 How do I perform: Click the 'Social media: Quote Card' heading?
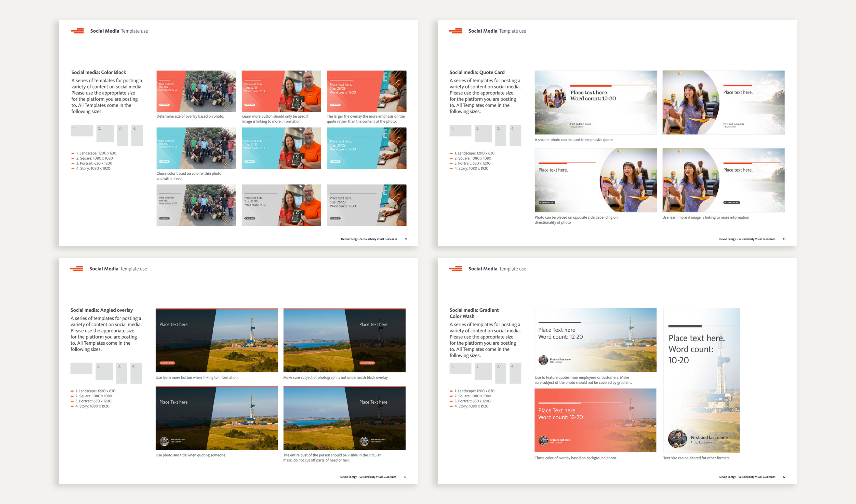(x=477, y=72)
